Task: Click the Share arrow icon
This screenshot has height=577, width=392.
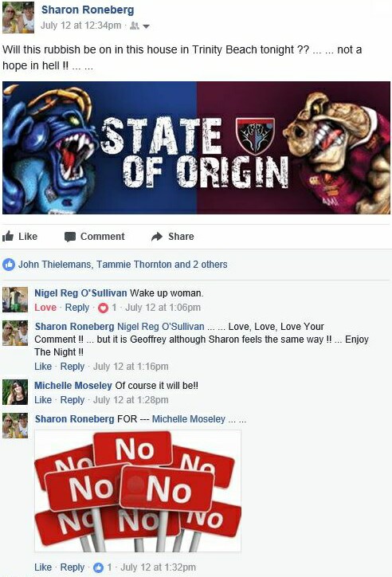Action: tap(157, 237)
